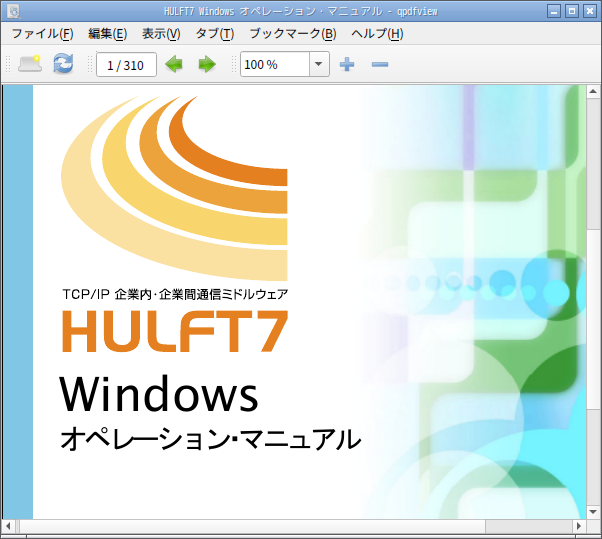The image size is (602, 539).
Task: Open the 表示(V) menu
Action: click(x=161, y=34)
